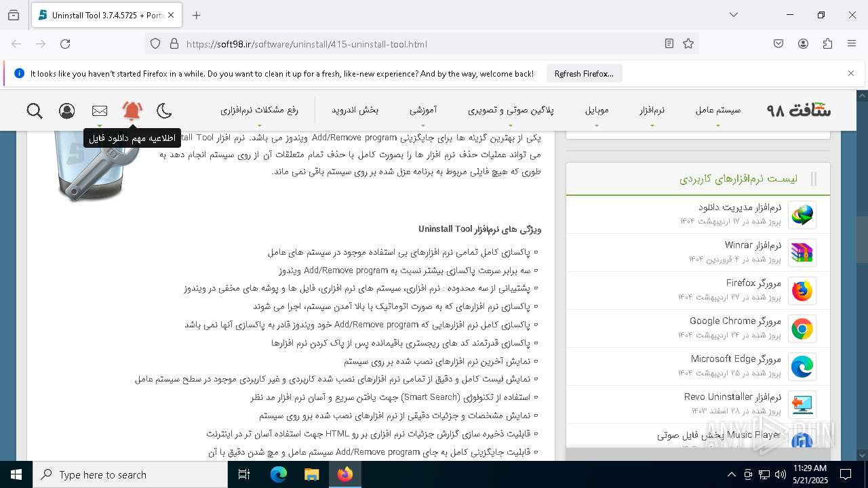The height and width of the screenshot is (488, 868).
Task: Expand the موبایل menu
Action: (x=597, y=110)
